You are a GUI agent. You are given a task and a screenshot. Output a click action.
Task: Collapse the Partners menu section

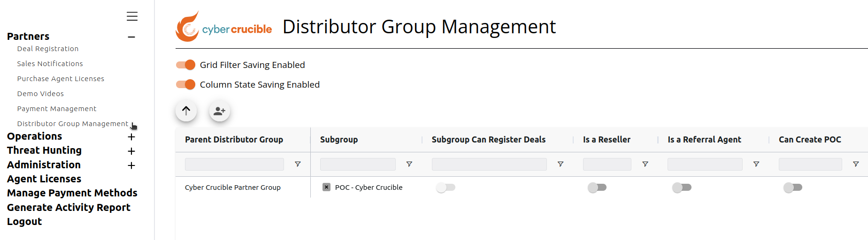pyautogui.click(x=131, y=37)
